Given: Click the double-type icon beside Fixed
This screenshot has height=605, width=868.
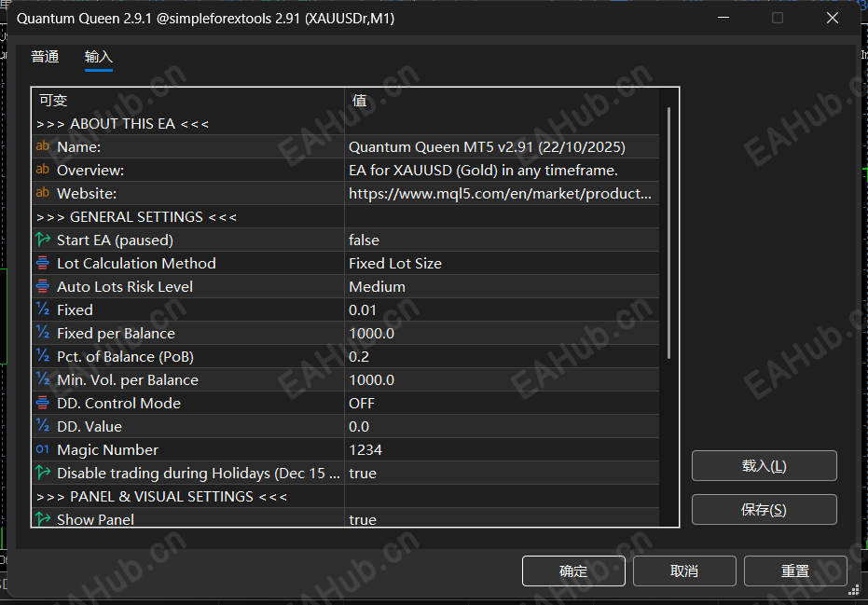Looking at the screenshot, I should [x=43, y=309].
